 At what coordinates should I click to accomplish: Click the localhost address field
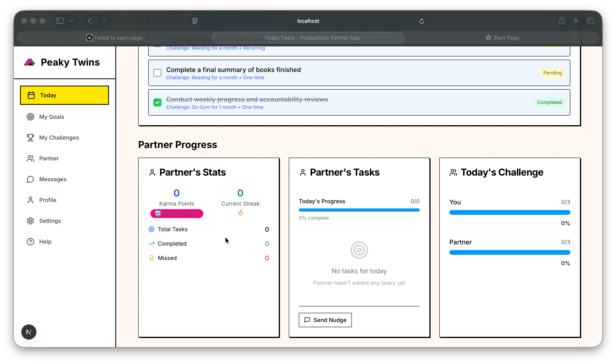[x=308, y=21]
